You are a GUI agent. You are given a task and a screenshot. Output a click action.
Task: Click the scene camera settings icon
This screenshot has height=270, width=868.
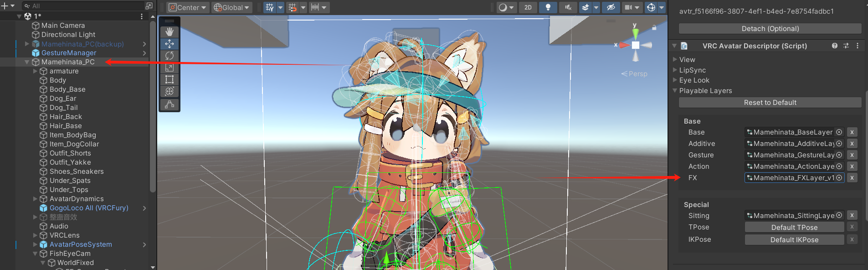click(629, 7)
